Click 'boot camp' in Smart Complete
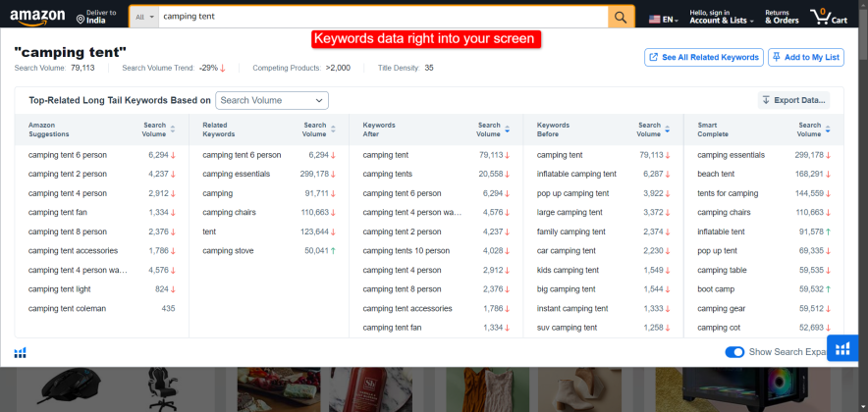 (716, 289)
